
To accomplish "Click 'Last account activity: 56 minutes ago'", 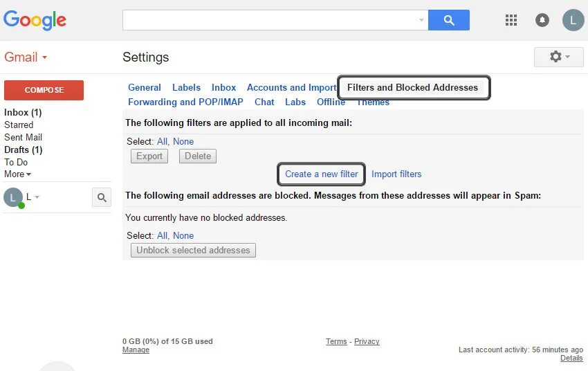I will pyautogui.click(x=521, y=350).
